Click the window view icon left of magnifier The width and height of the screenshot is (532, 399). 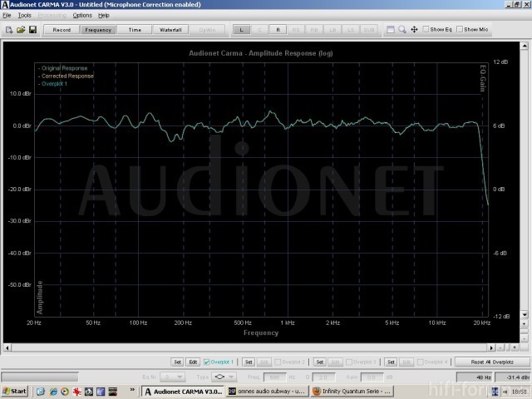pos(390,30)
